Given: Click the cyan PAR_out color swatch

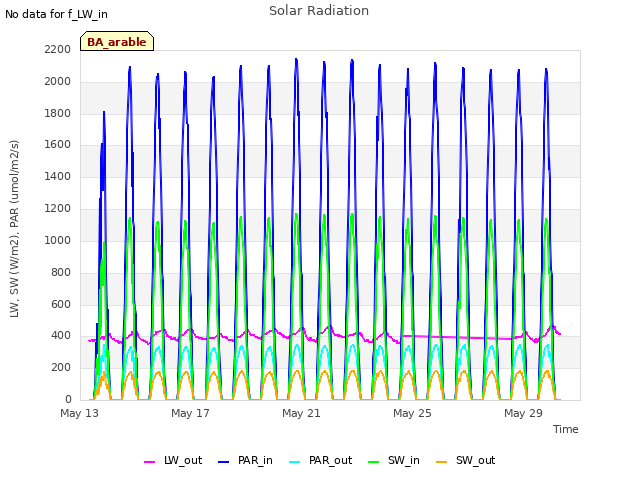Looking at the screenshot, I should tap(295, 462).
